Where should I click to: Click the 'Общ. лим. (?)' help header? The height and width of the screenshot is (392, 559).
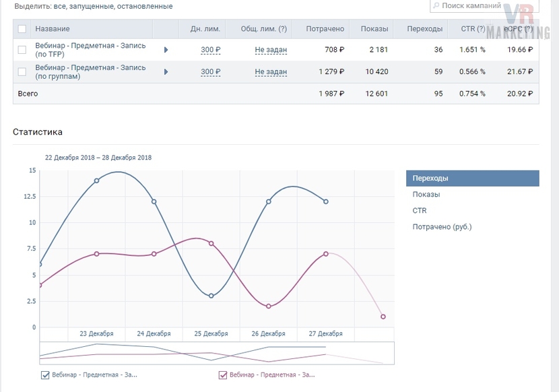(264, 29)
